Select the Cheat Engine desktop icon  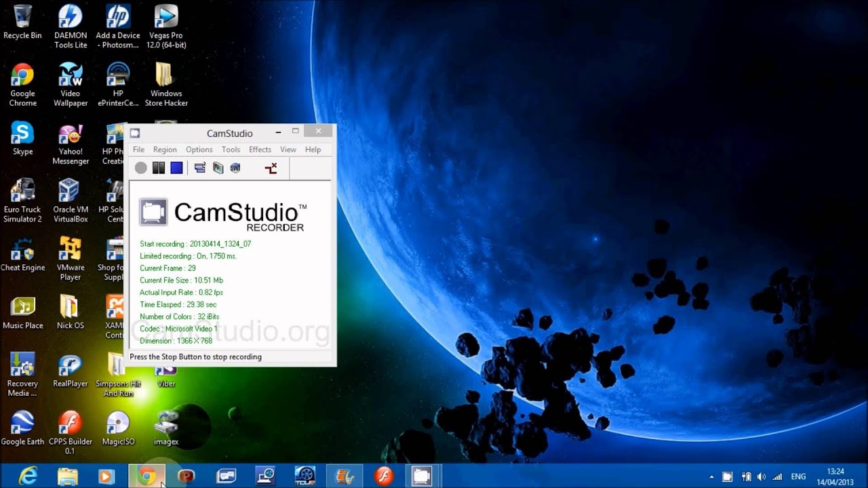[22, 255]
